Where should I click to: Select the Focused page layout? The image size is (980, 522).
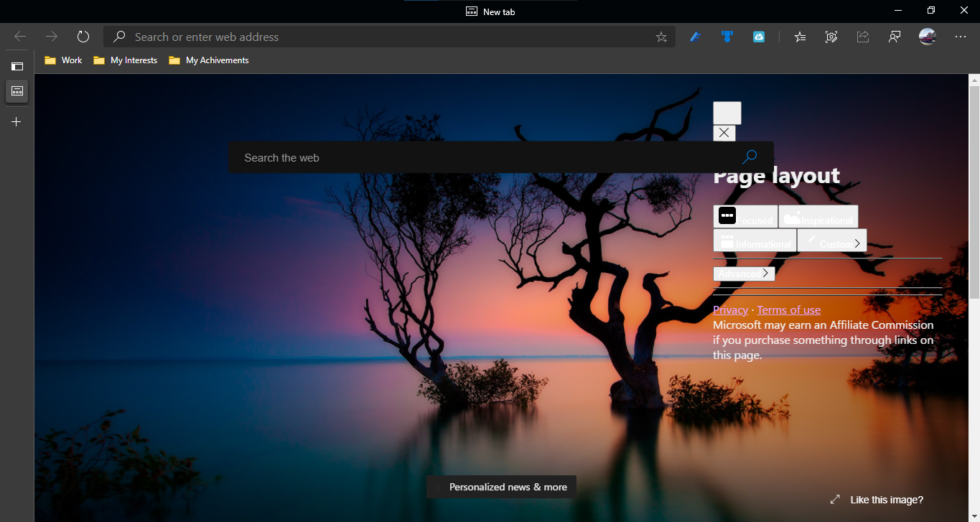click(745, 215)
